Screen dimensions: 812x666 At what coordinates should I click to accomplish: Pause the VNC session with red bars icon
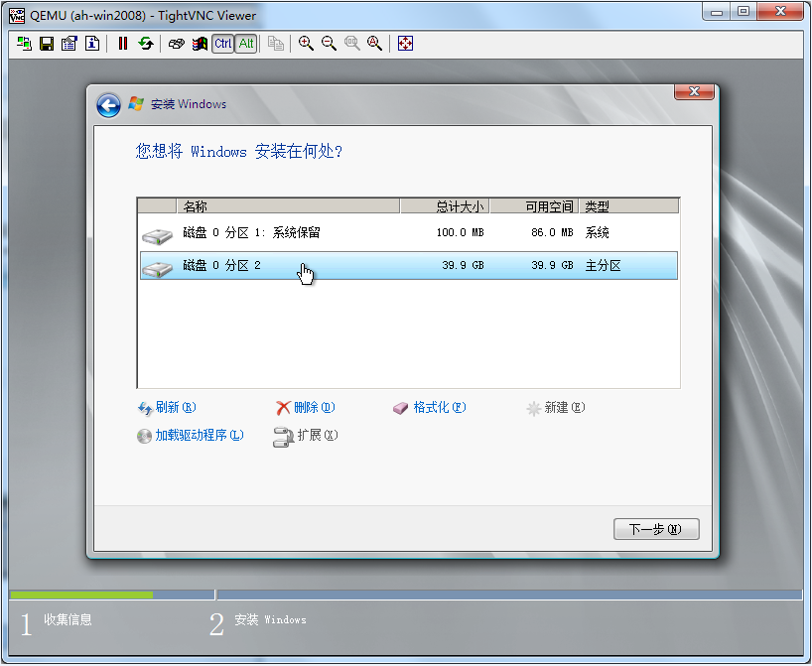[123, 44]
